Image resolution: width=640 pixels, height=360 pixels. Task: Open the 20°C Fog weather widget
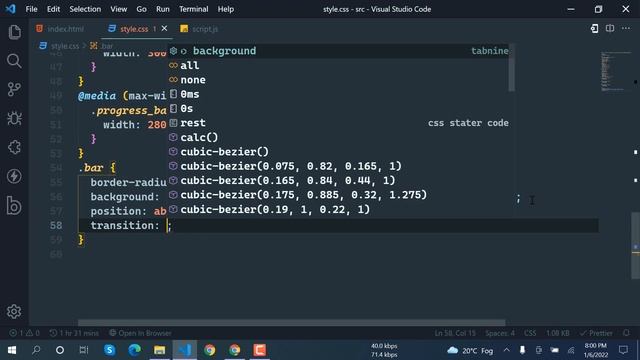[470, 351]
